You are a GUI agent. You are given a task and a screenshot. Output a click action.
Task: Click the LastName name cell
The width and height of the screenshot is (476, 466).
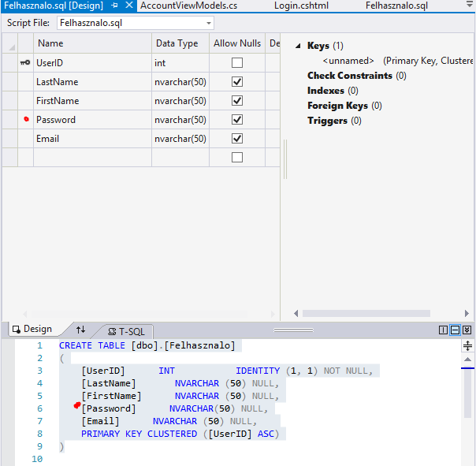[92, 82]
